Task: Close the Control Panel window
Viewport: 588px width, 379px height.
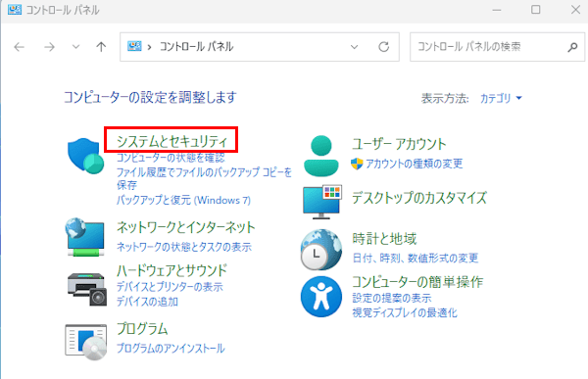Action: click(575, 10)
